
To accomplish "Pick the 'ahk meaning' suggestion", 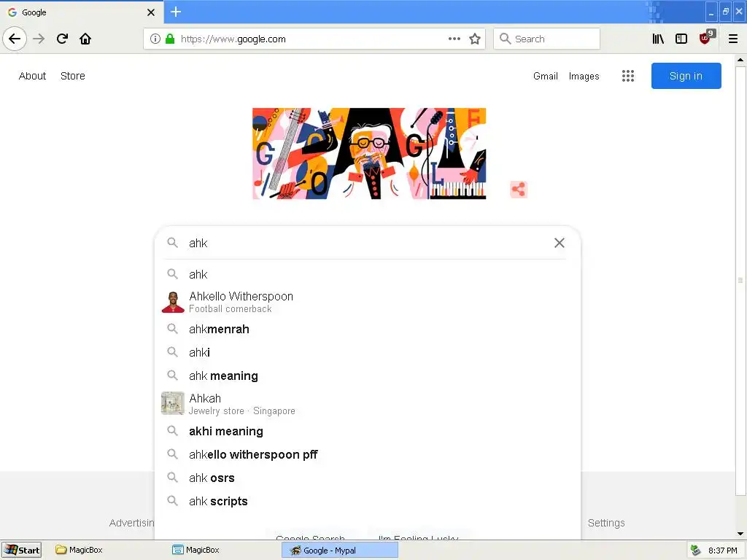I will (x=367, y=376).
